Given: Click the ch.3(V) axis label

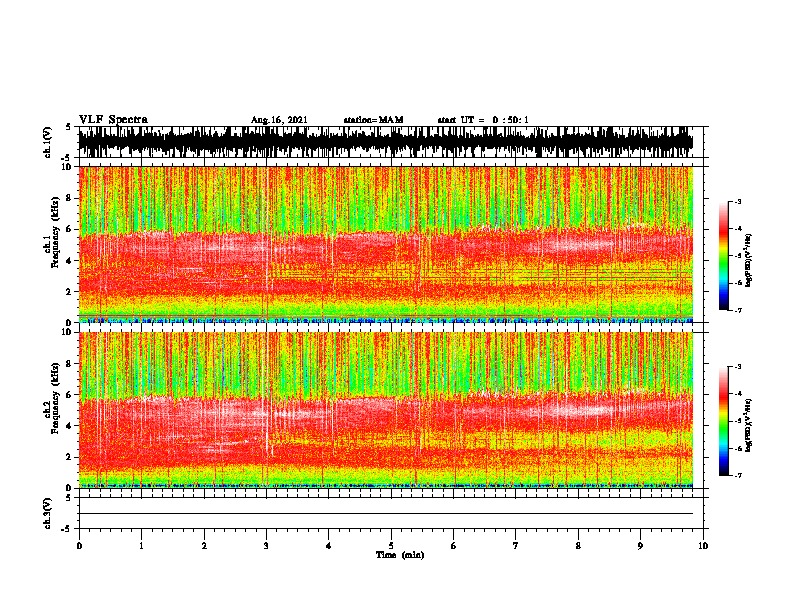Looking at the screenshot, I should coord(47,513).
